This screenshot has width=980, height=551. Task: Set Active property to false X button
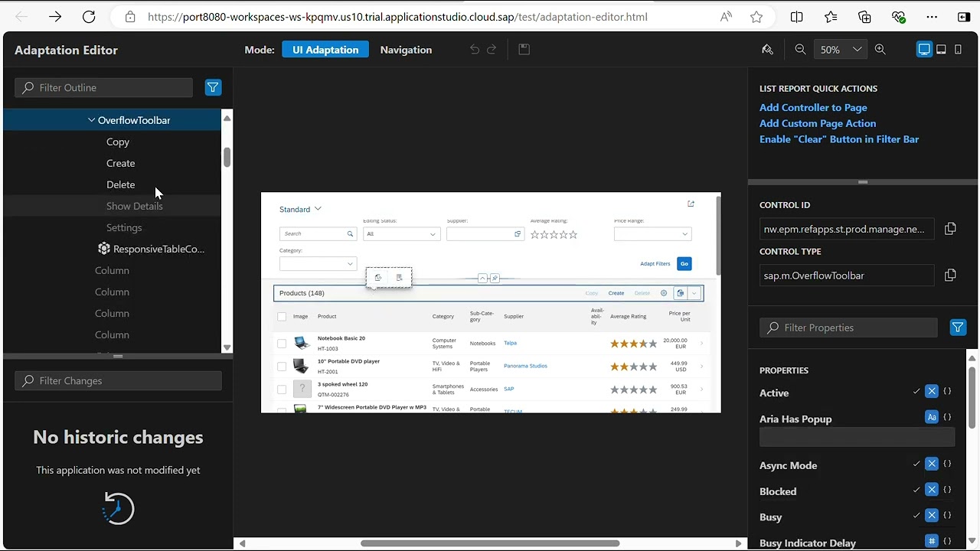[932, 392]
